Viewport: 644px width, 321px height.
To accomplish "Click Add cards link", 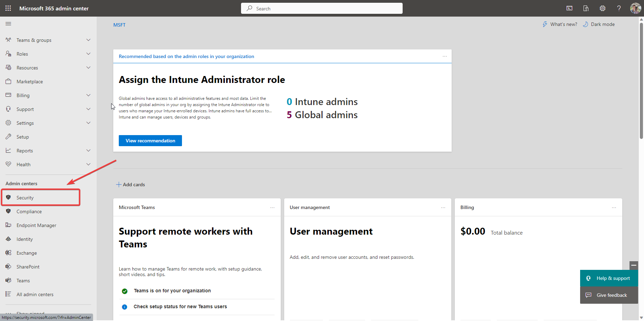I will [x=131, y=185].
